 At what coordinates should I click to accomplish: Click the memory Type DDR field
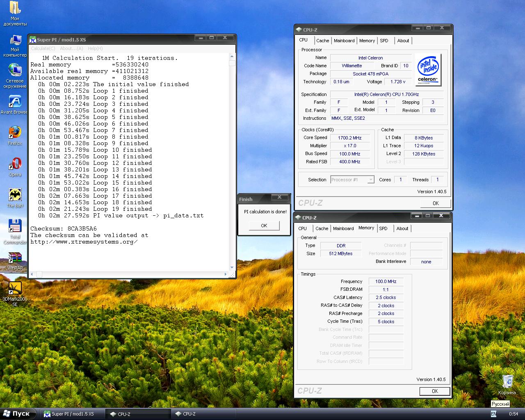click(x=341, y=246)
